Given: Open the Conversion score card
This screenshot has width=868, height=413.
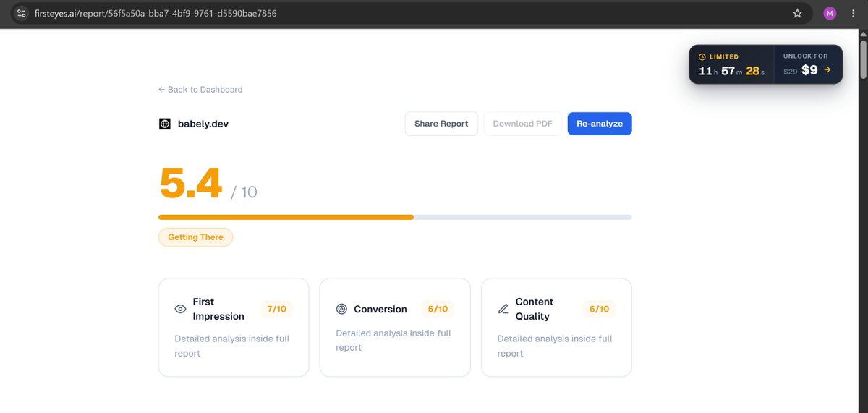Looking at the screenshot, I should tap(395, 328).
